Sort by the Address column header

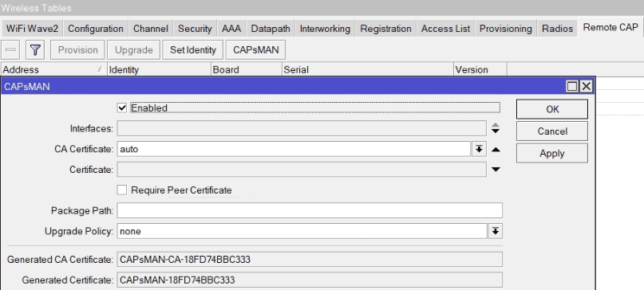[53, 70]
